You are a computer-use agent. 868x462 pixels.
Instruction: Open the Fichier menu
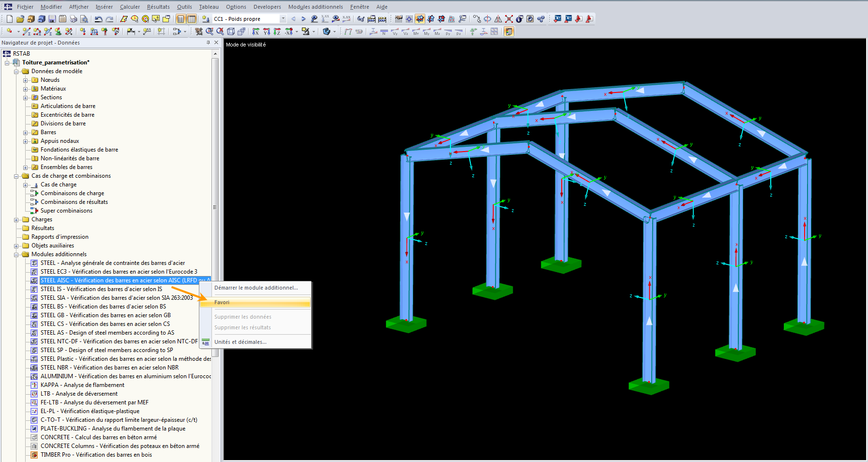[x=25, y=7]
